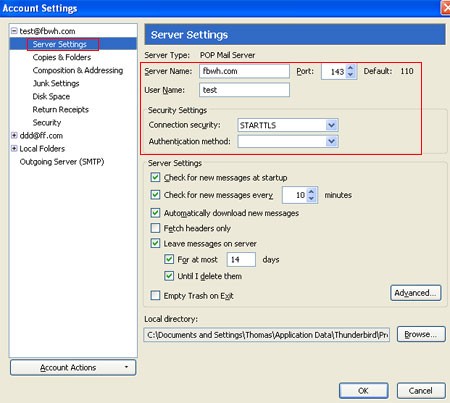This screenshot has height=403, width=450.
Task: Select Outgoing Server (SMTP) entry
Action: tap(62, 162)
